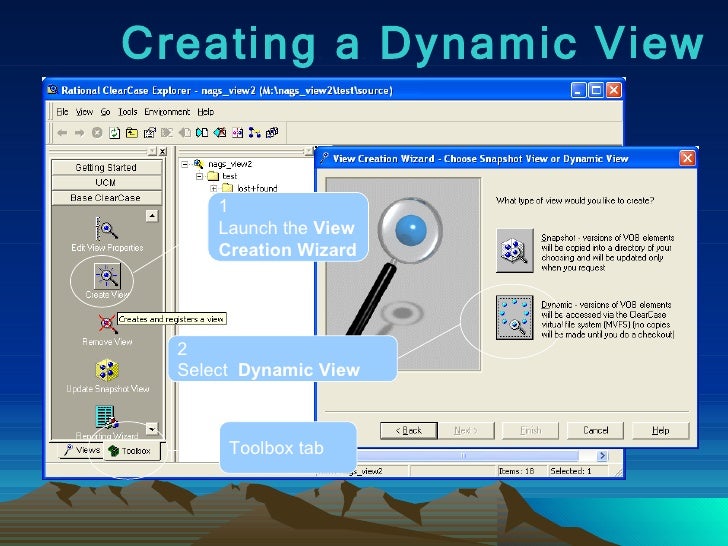Click the horizontal scrollbar thumb

pos(464,455)
